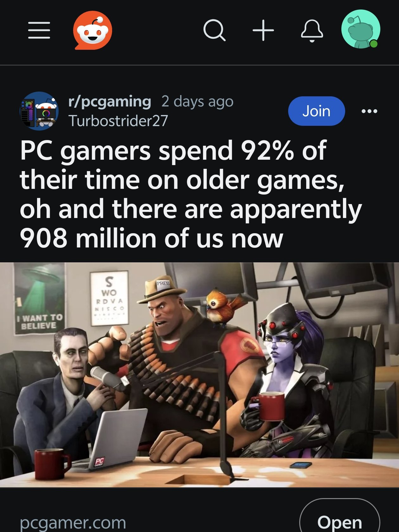Open the r/pcgaming community avatar
Image resolution: width=399 pixels, height=532 pixels.
click(x=39, y=111)
